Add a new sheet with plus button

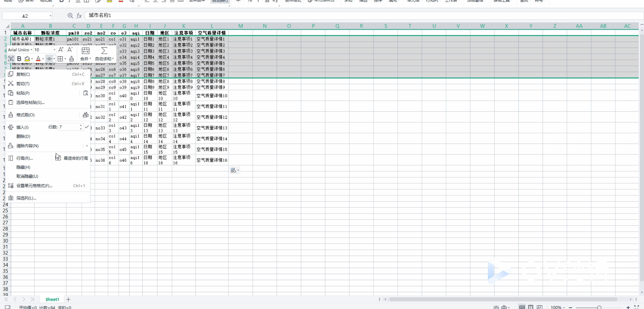coord(68,299)
